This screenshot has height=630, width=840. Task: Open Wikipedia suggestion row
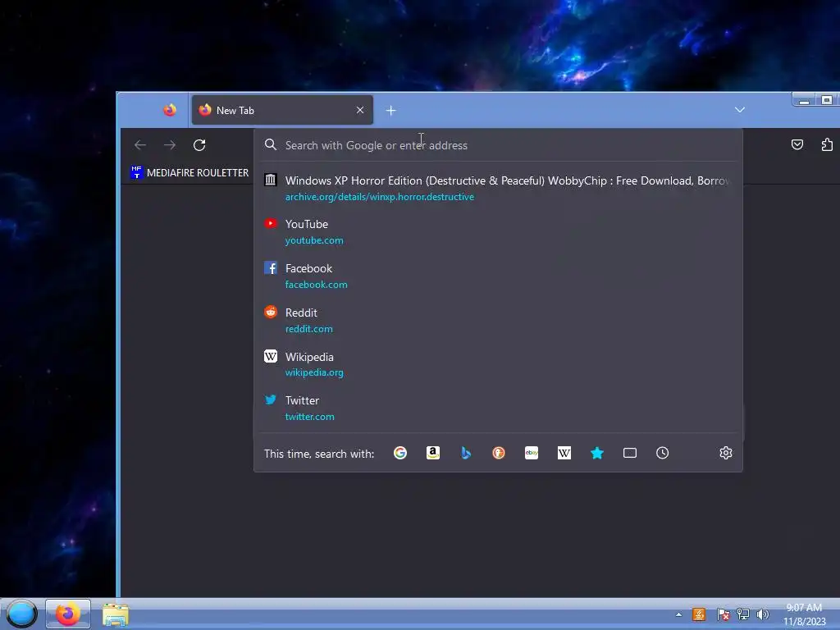pos(498,364)
